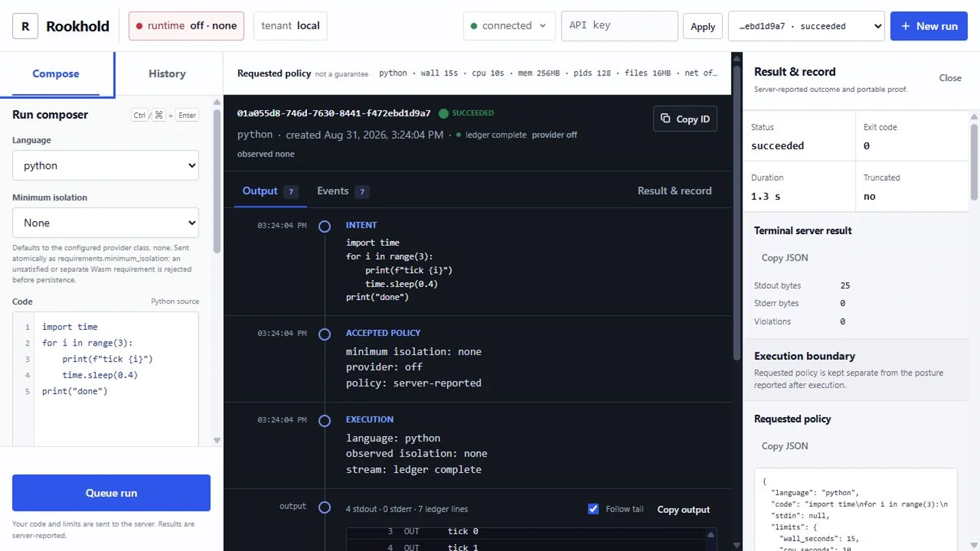Click the Stdout bytes value 25

[845, 286]
